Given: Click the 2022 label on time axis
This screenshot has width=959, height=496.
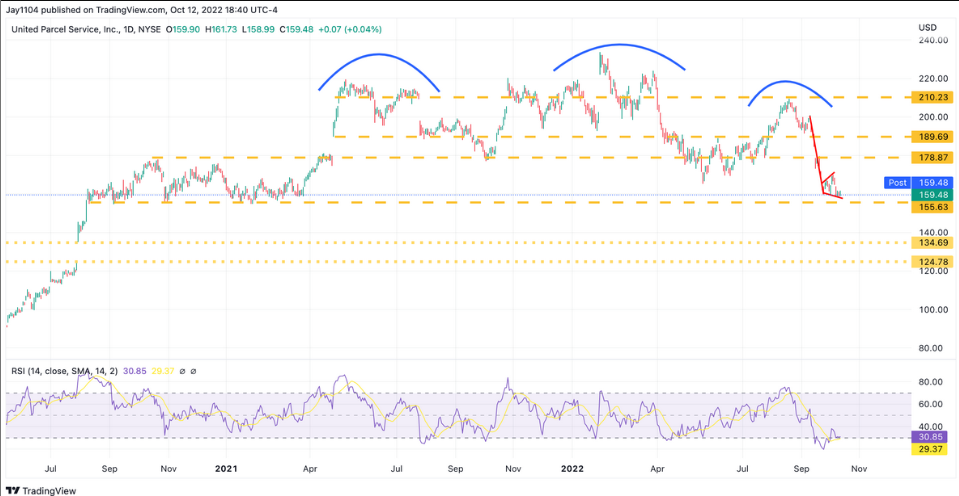Looking at the screenshot, I should pyautogui.click(x=572, y=468).
